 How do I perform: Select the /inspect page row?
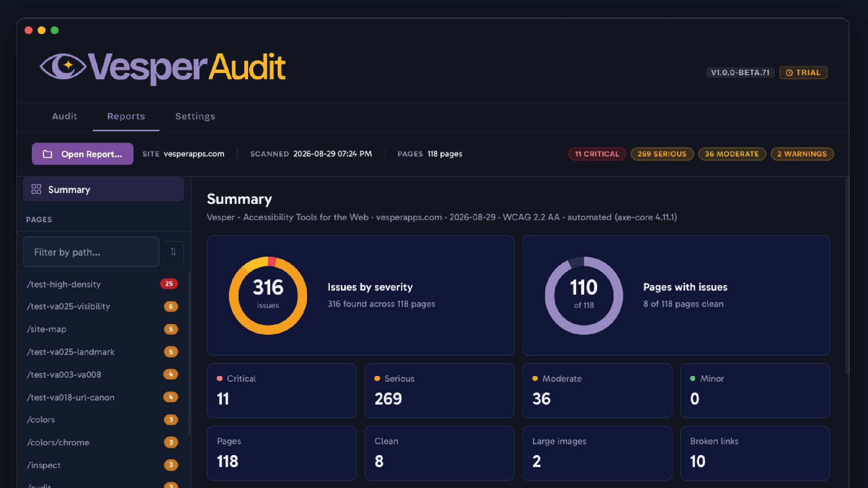coord(102,465)
